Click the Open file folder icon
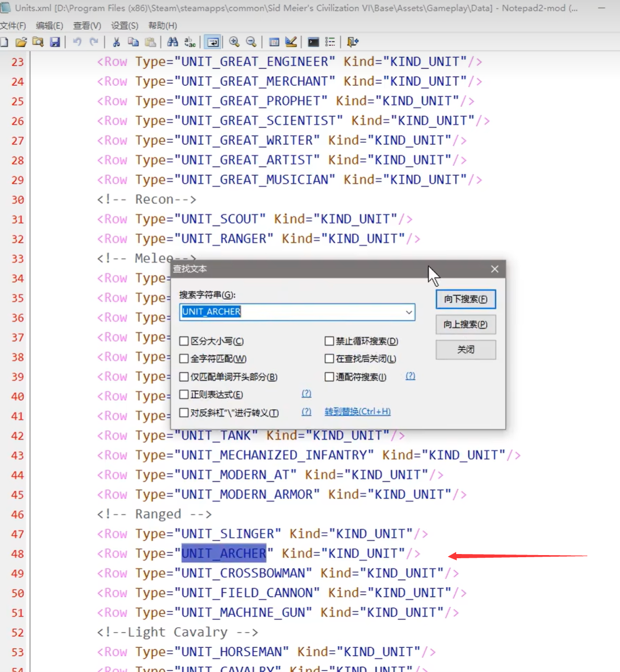 21,42
